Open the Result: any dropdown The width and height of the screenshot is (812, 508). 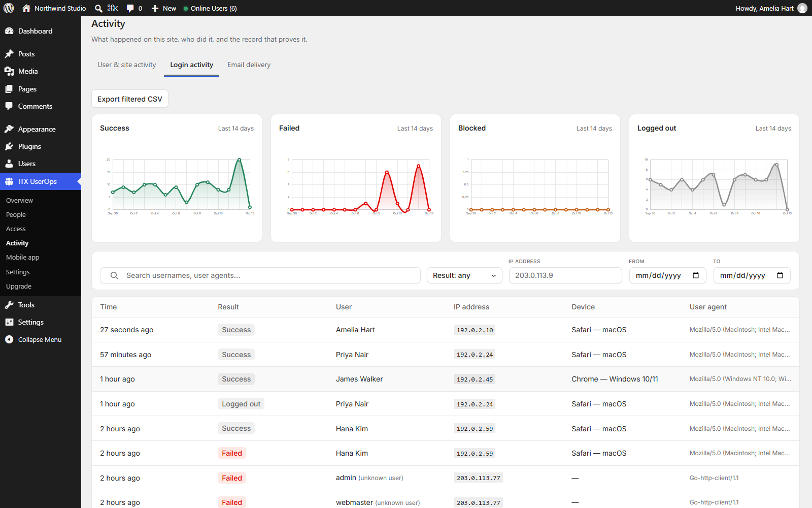coord(464,275)
